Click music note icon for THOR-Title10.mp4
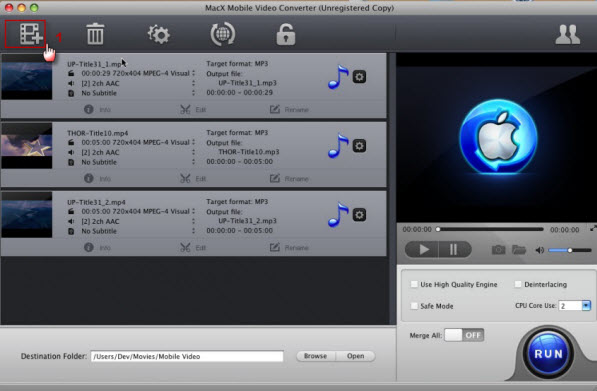Screen dimensions: 597x391 (338, 146)
